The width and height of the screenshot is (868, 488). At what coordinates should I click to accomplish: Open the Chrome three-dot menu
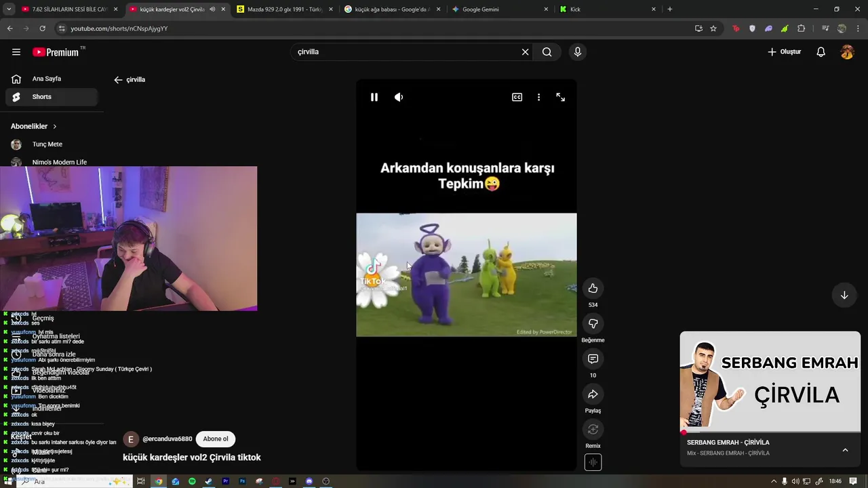(x=858, y=28)
